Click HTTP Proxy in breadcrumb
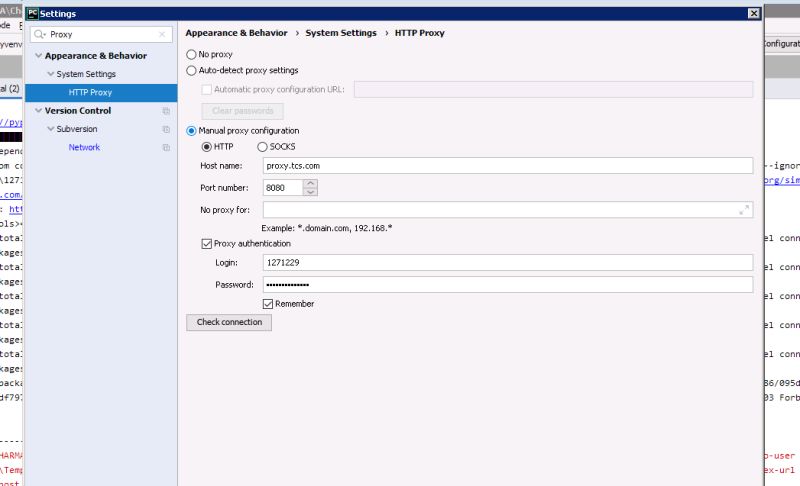This screenshot has width=800, height=486. 419,33
